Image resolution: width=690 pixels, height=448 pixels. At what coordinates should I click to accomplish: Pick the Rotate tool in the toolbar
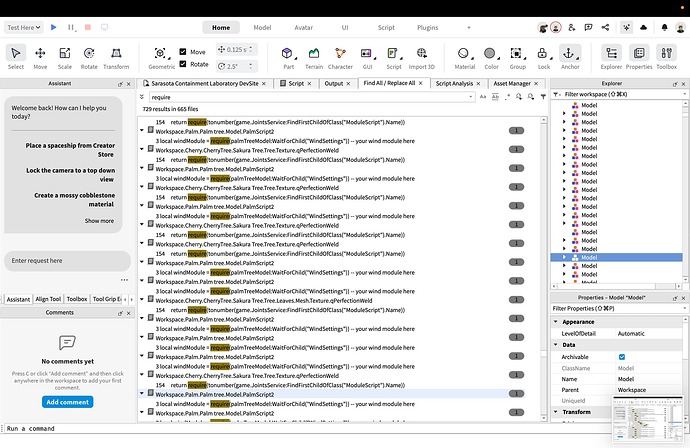coord(89,58)
